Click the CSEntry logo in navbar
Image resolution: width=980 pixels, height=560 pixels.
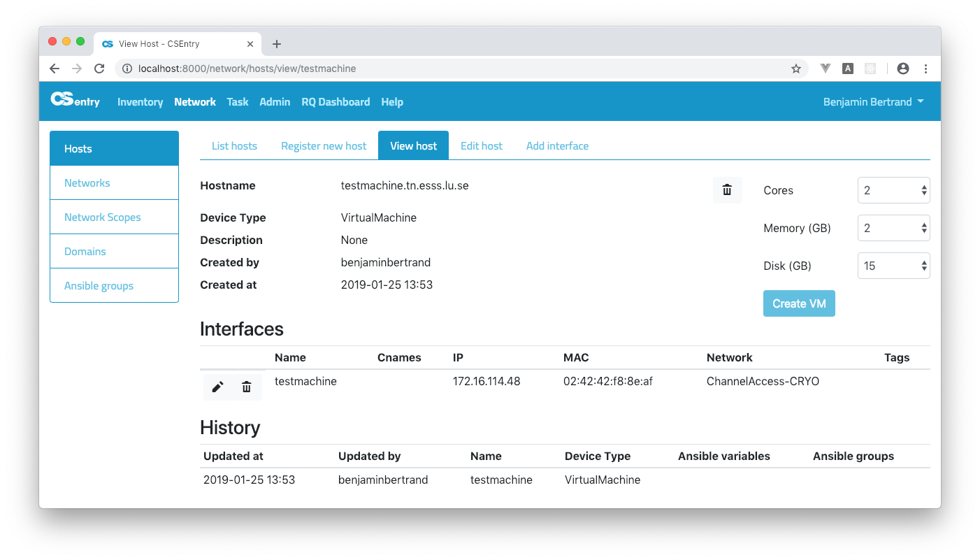pos(75,101)
